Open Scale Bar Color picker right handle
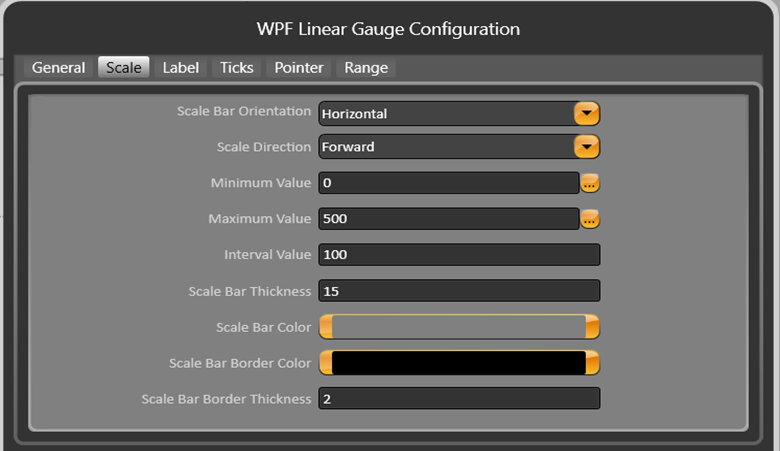Viewport: 780px width, 451px height. point(592,327)
